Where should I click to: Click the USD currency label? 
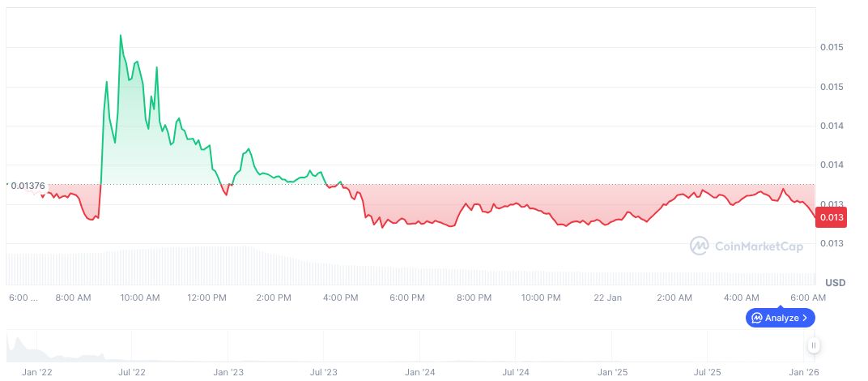click(x=835, y=282)
